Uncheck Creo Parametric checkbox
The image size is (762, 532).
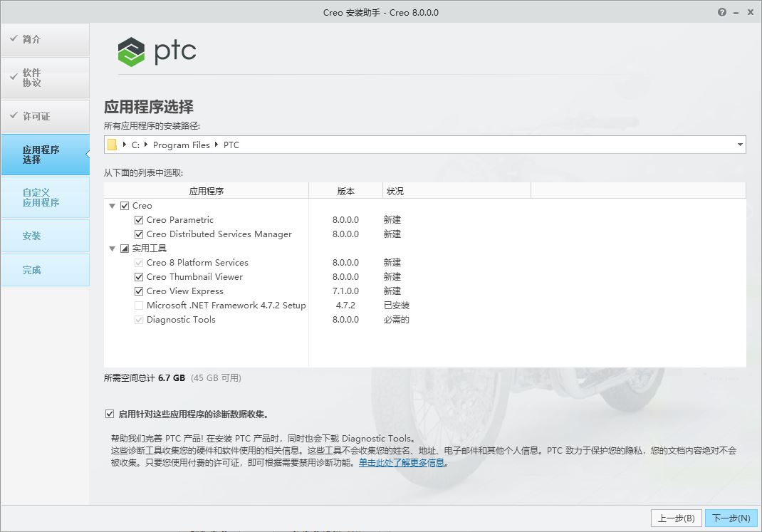click(138, 220)
